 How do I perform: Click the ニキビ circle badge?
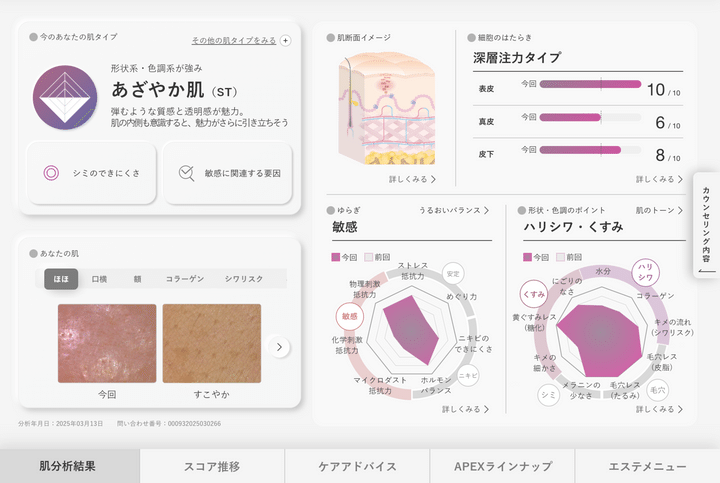(468, 375)
